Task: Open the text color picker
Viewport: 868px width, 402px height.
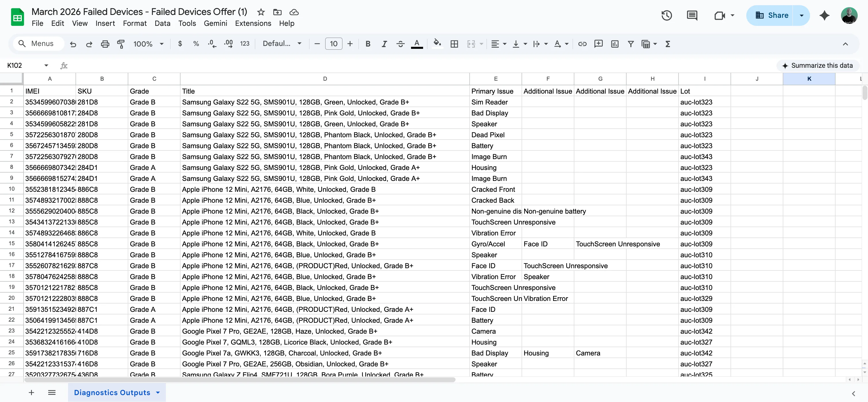Action: point(417,44)
